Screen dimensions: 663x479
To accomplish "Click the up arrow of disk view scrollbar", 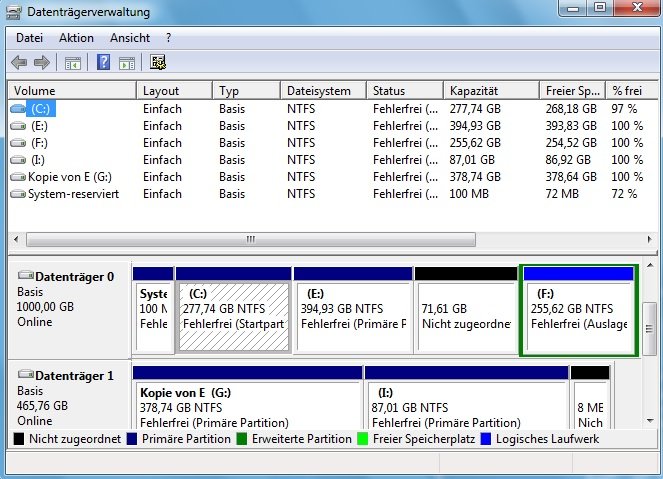I will click(650, 266).
